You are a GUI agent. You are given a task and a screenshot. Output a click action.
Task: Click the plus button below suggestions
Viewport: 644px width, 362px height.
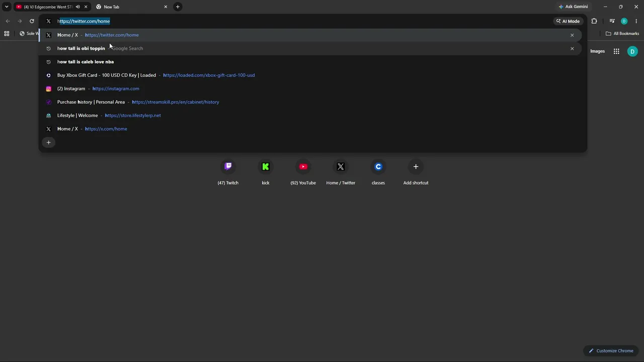click(48, 142)
